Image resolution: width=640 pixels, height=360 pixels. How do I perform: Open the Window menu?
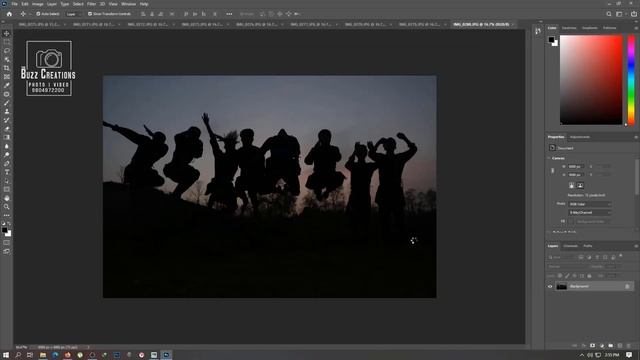pyautogui.click(x=128, y=4)
